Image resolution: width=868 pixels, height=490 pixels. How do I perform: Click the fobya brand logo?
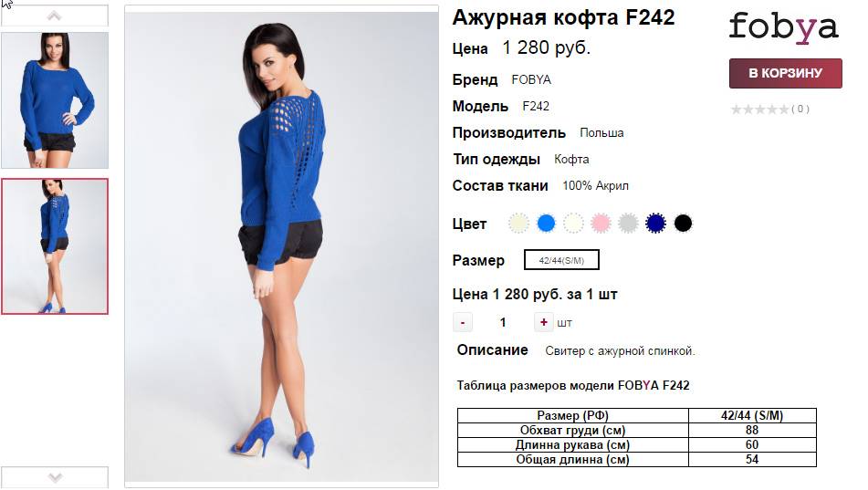(x=783, y=27)
